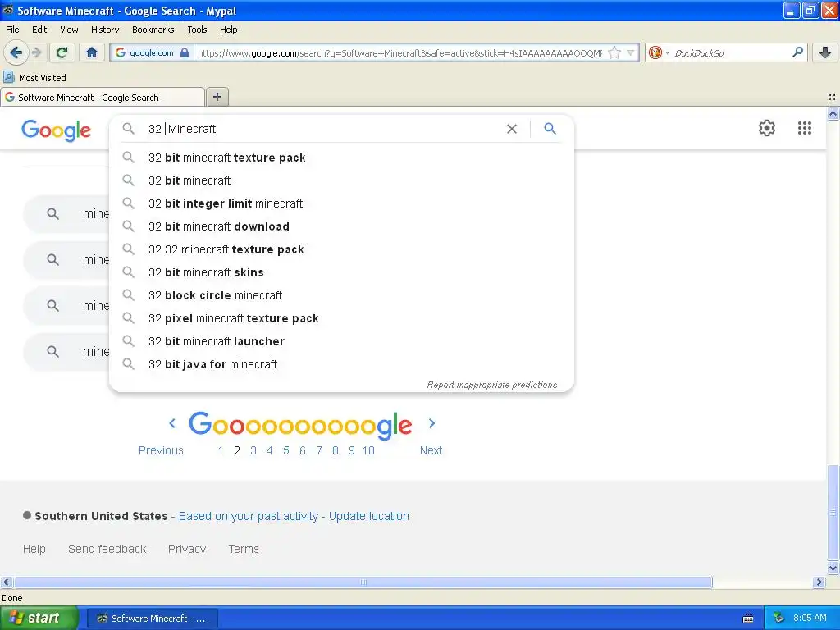Click inside the Google search input field
Image resolution: width=840 pixels, height=630 pixels.
coord(322,129)
